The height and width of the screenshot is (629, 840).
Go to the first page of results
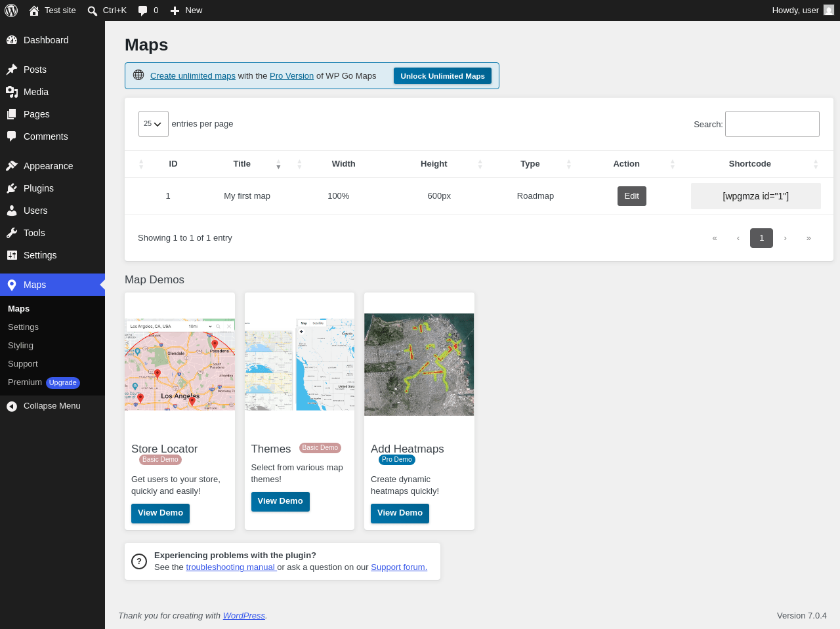pos(715,238)
